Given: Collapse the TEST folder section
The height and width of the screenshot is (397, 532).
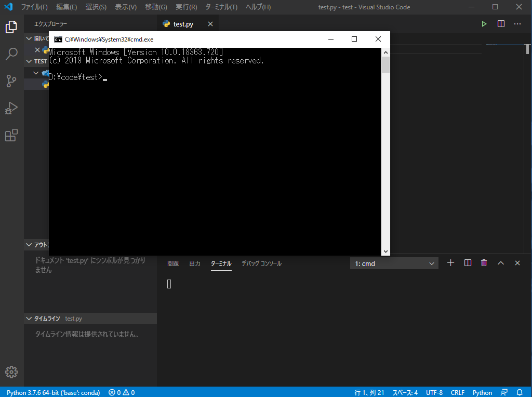Looking at the screenshot, I should point(29,61).
